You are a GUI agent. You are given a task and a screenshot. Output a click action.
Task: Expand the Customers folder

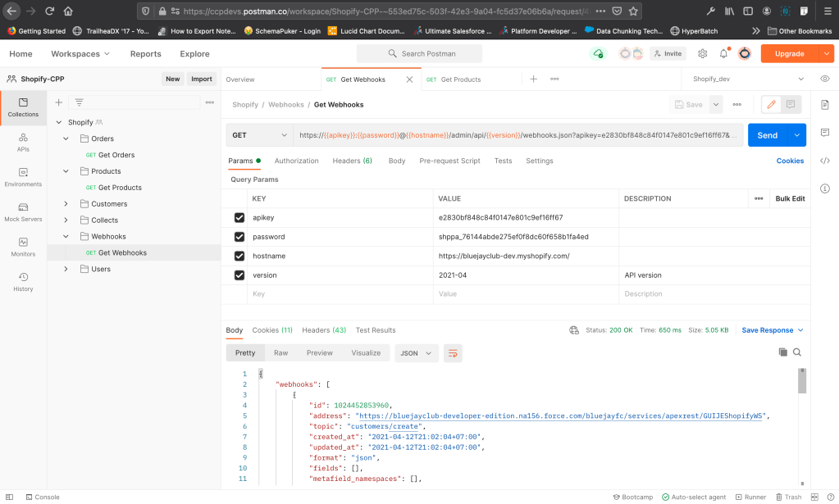(x=66, y=204)
